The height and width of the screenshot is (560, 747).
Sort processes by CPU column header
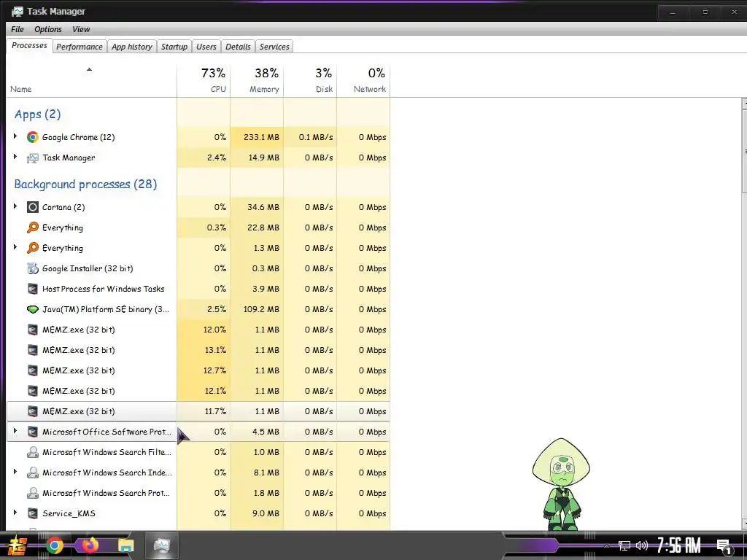pos(204,80)
